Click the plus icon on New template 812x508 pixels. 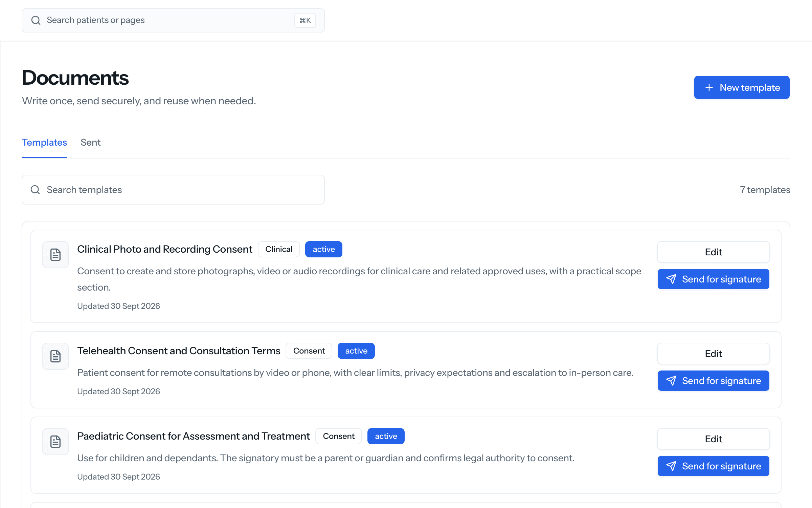(x=709, y=87)
